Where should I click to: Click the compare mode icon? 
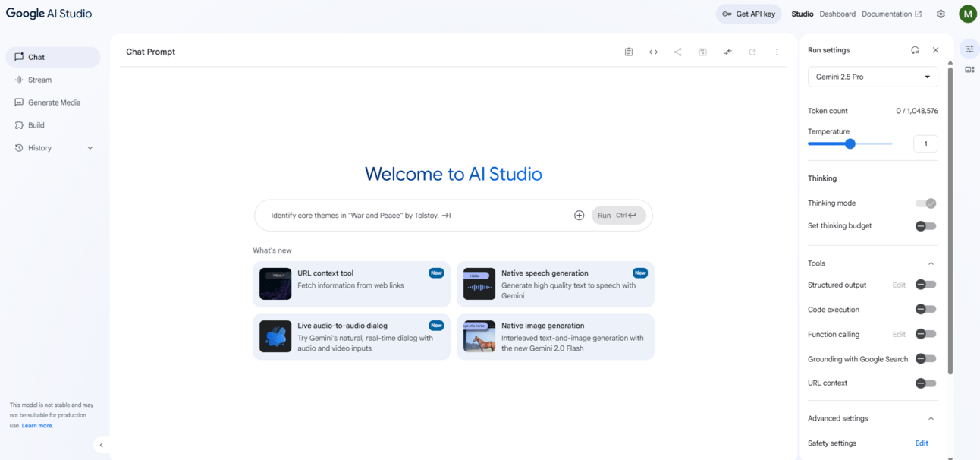point(727,52)
